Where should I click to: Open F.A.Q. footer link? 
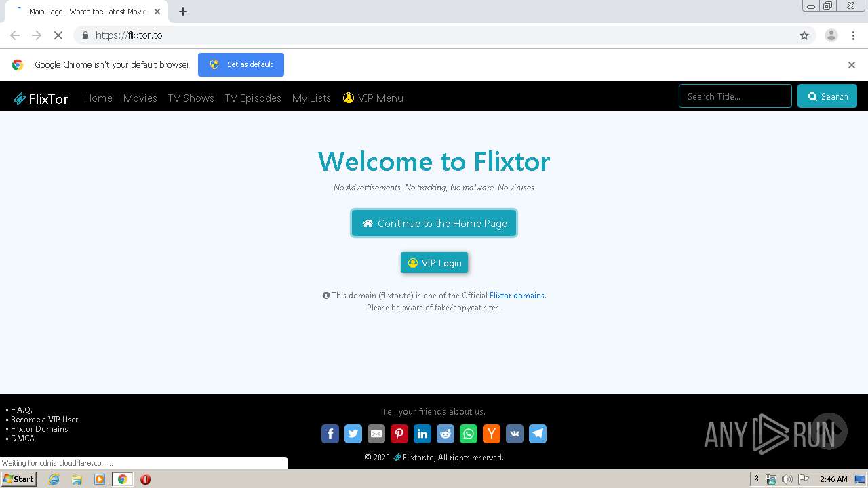tap(22, 410)
